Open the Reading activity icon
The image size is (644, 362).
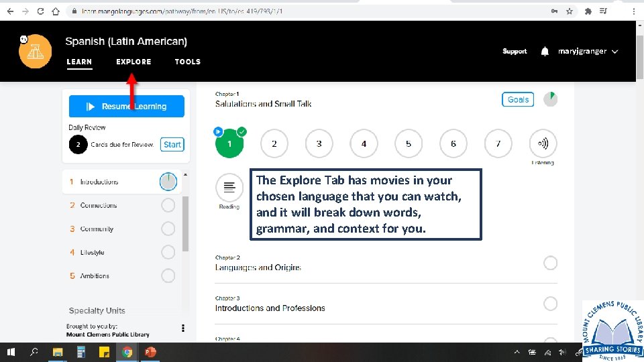tap(229, 188)
